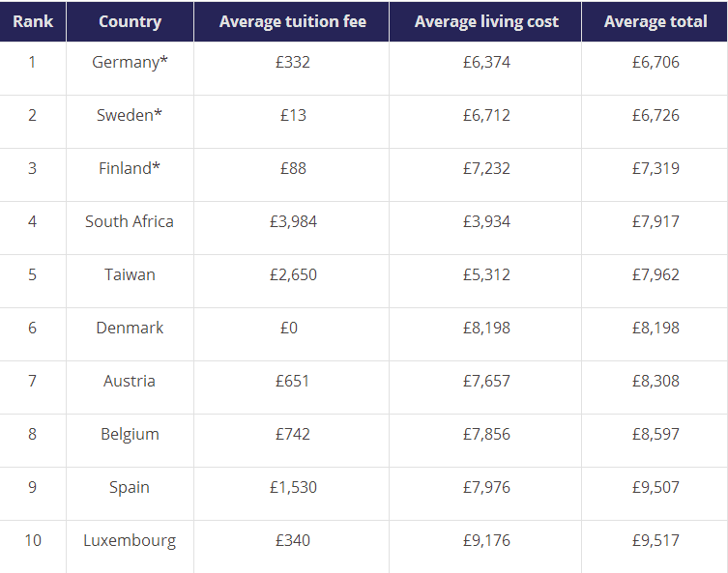Click the Finland* country cell

point(130,168)
